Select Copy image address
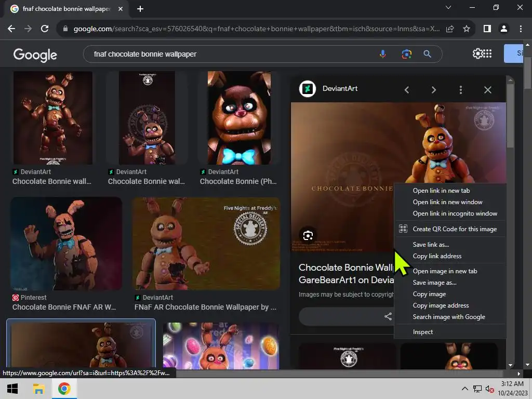532x399 pixels. tap(441, 305)
